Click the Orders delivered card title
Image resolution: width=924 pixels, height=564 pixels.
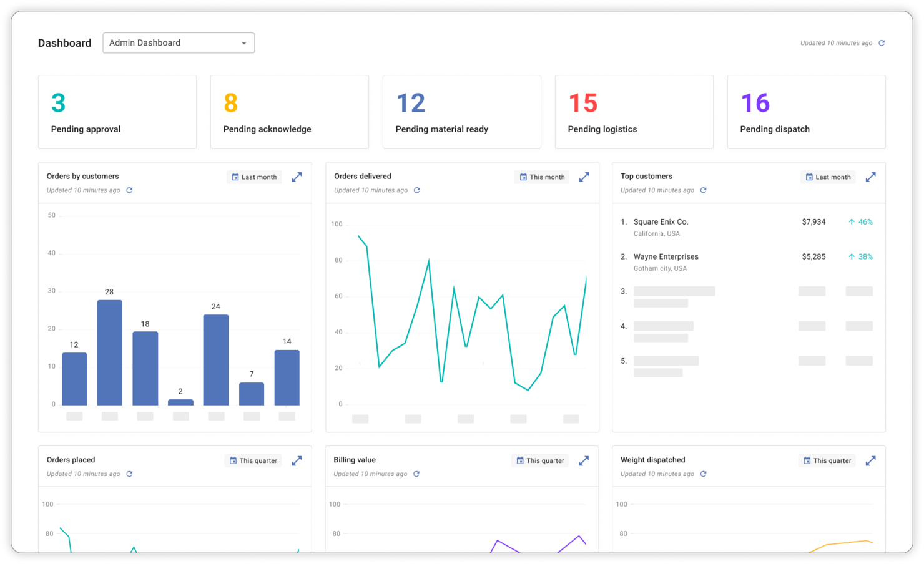coord(363,177)
